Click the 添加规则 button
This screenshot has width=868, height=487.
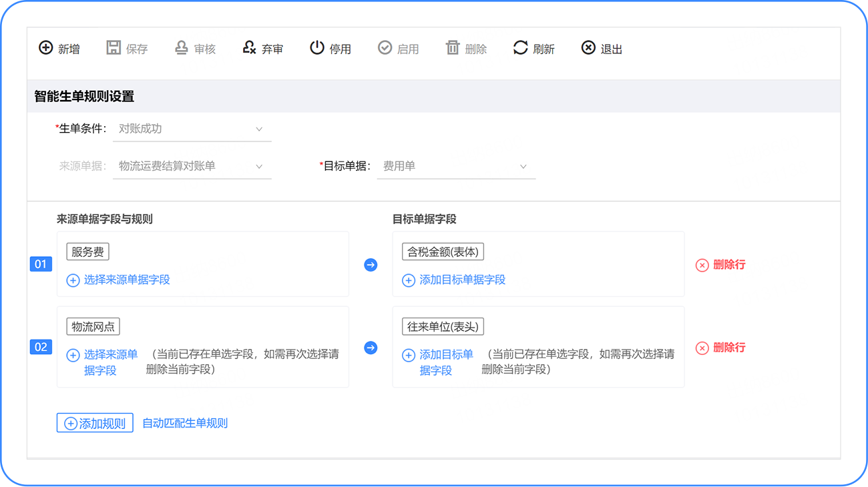coord(95,423)
